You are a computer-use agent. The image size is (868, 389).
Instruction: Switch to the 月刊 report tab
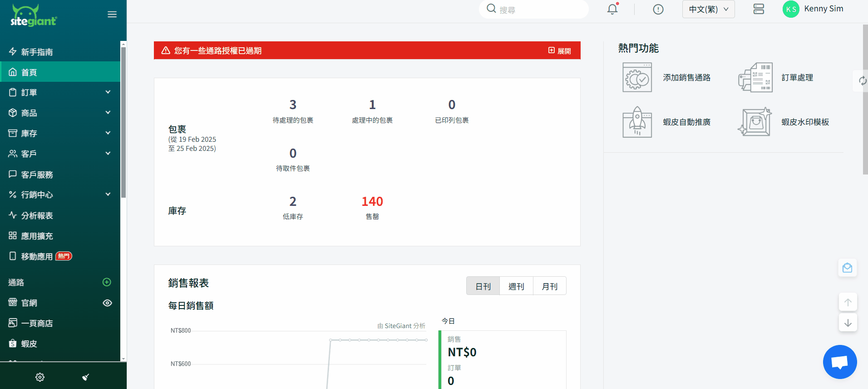(x=549, y=286)
